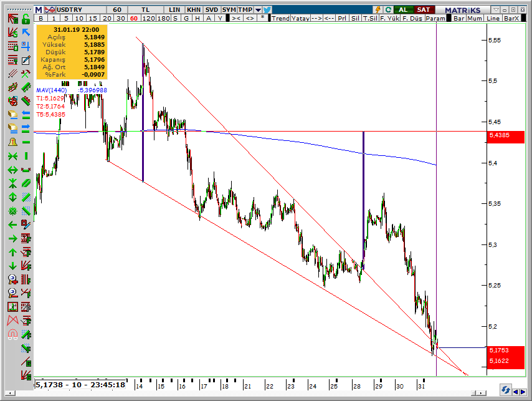Click the horizontal expand arrows icon
Viewport: 532px width, 401px height.
(12, 170)
